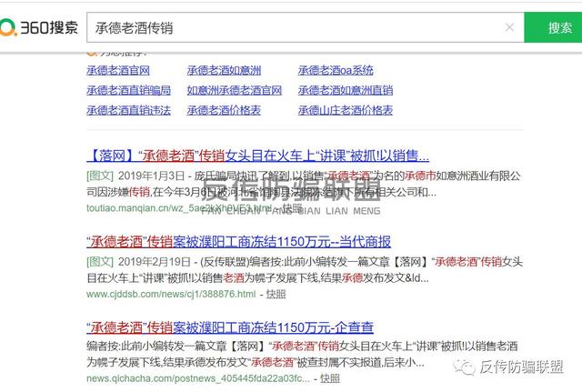The height and width of the screenshot is (392, 582).
Task: Open result title ending with 当代商报
Action: (x=238, y=241)
